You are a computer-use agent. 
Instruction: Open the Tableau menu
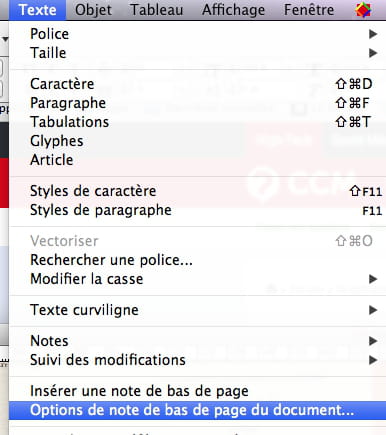(156, 10)
